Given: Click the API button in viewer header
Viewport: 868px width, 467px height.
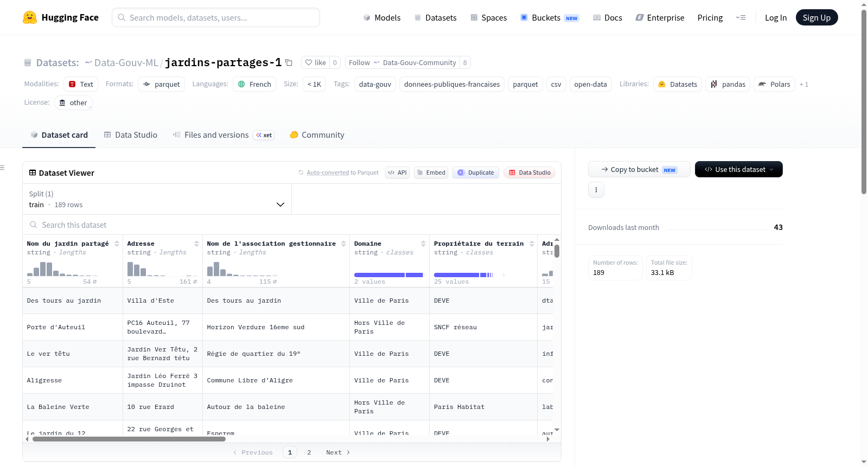Looking at the screenshot, I should pos(397,172).
